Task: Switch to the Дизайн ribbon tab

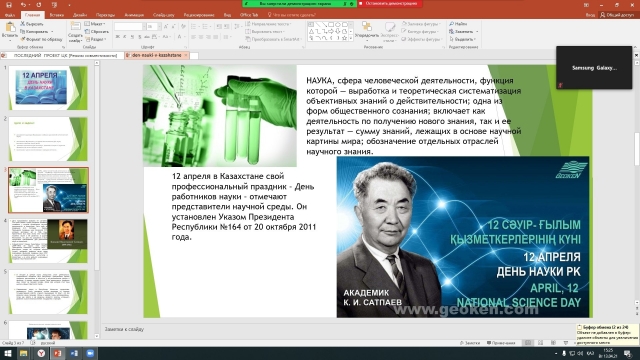Action: tap(80, 15)
